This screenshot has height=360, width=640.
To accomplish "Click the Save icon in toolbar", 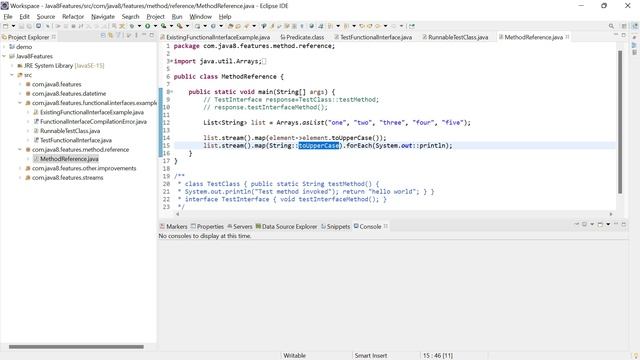I will 21,26.
